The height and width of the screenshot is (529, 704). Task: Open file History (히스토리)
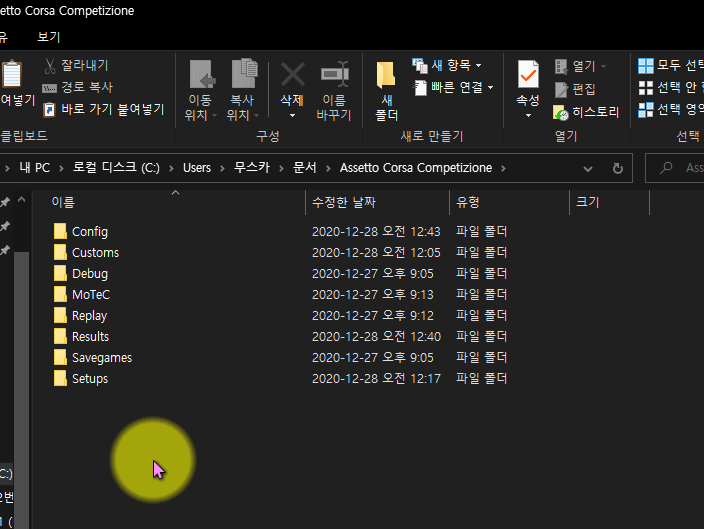coord(586,112)
